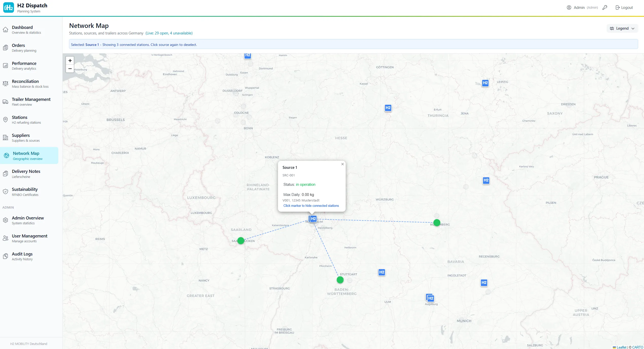The height and width of the screenshot is (349, 644).
Task: Close the Source 1 popup
Action: [342, 164]
